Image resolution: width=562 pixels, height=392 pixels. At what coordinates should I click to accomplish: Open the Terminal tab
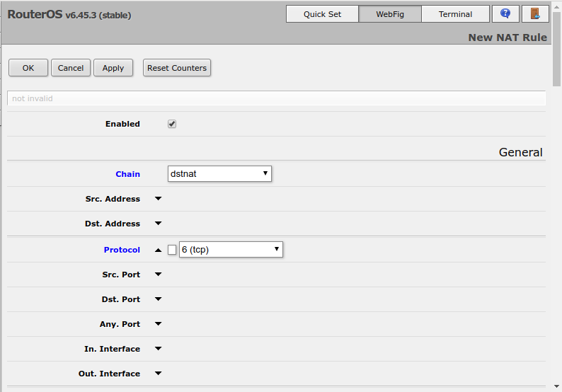(x=455, y=14)
